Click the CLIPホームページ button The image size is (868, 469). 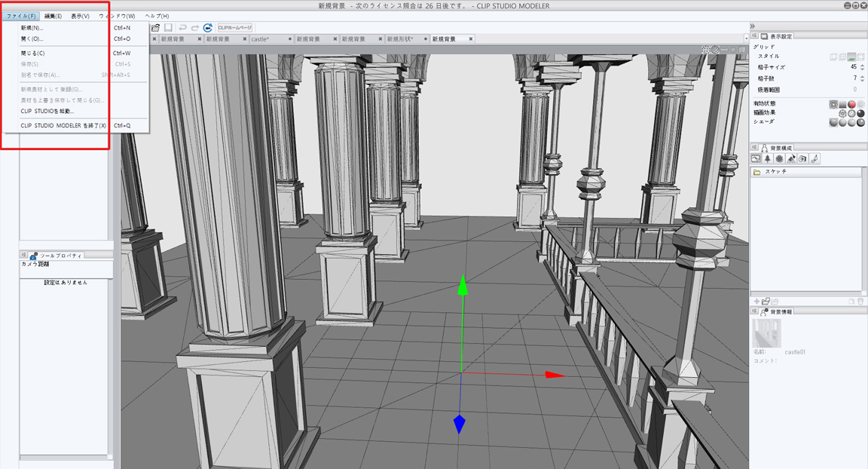[x=235, y=28]
